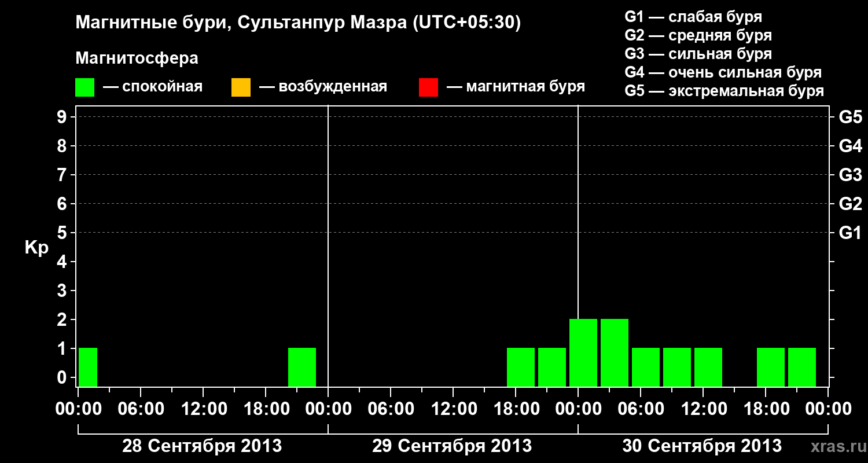This screenshot has width=868, height=463.
Task: Click the green 'спокойная' legend swatch
Action: click(85, 87)
